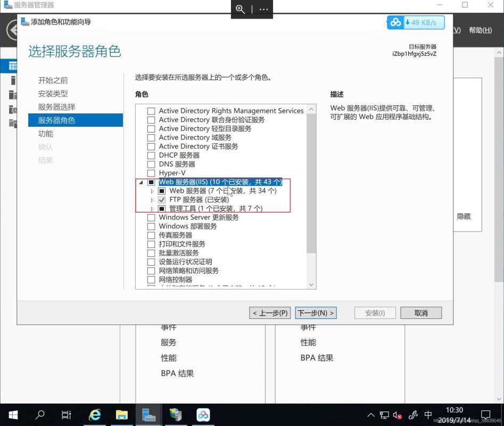
Task: Open the three-dots more options overlay
Action: (x=263, y=10)
